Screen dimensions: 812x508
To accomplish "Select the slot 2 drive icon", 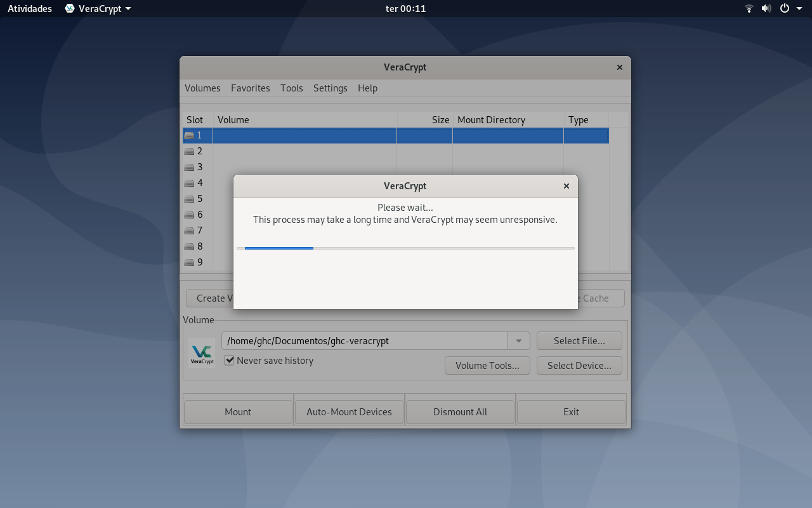I will coord(189,151).
